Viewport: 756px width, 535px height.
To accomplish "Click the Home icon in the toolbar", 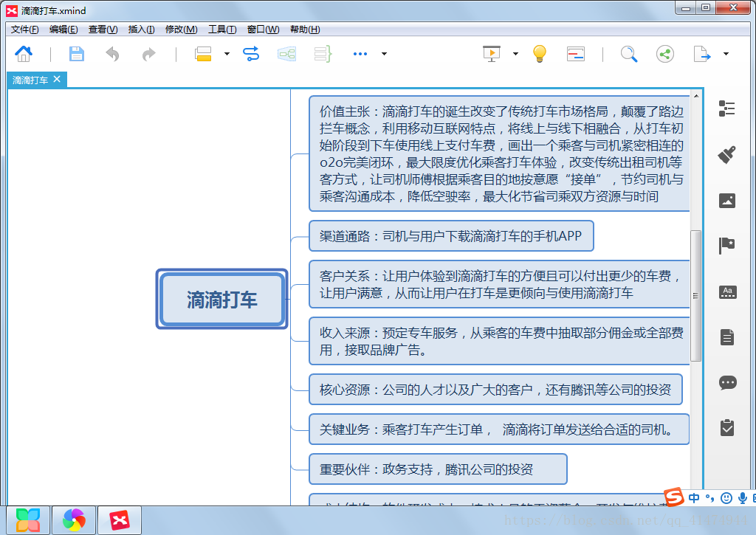I will click(24, 53).
